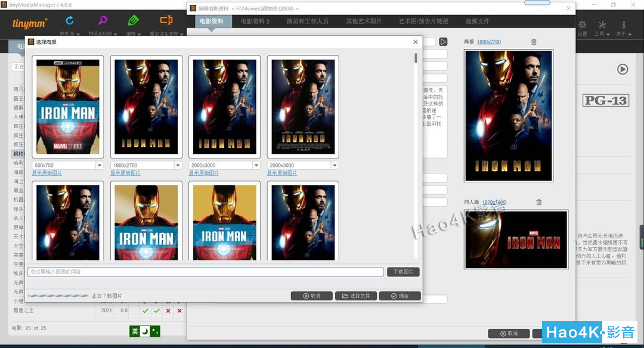Expand the edit menu dropdown arrow

(x=139, y=35)
